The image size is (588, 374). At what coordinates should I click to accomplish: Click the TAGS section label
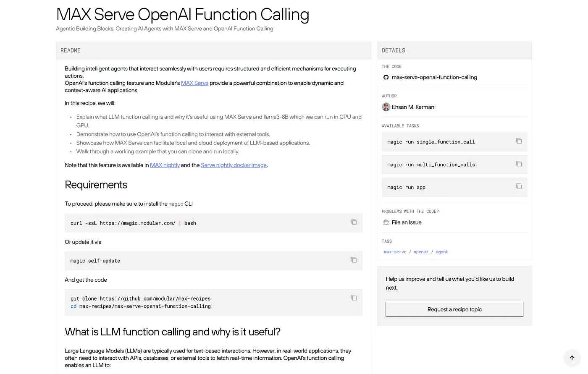pyautogui.click(x=387, y=241)
